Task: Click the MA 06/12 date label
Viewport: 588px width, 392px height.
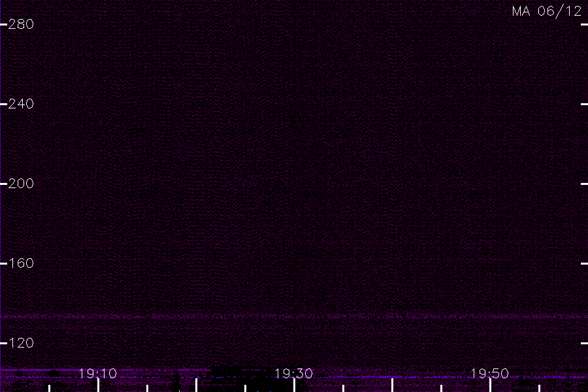Action: pos(546,11)
